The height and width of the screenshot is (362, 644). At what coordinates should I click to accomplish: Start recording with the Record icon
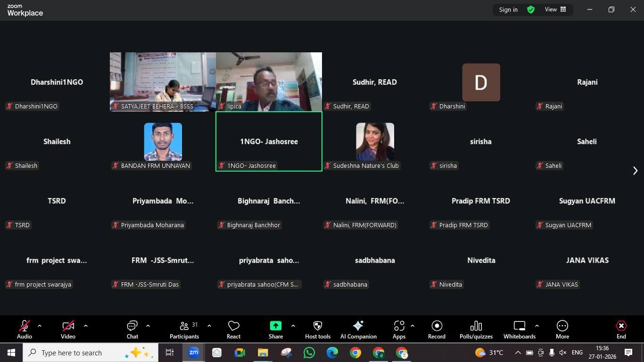pos(437,326)
